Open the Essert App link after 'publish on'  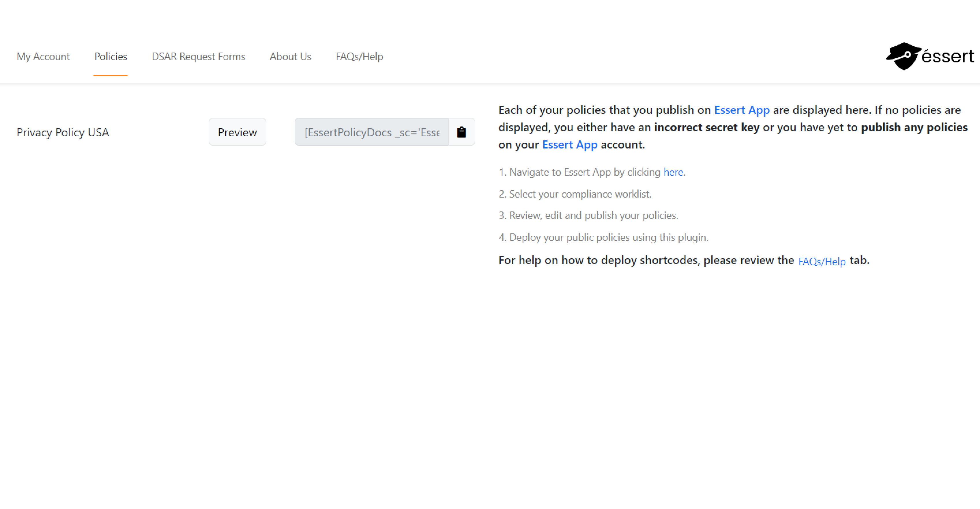pyautogui.click(x=742, y=110)
